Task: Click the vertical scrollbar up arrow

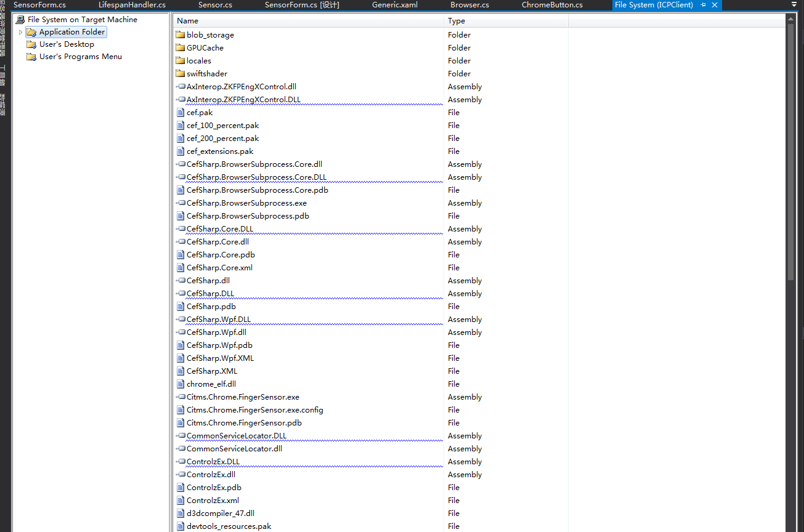Action: 791,19
